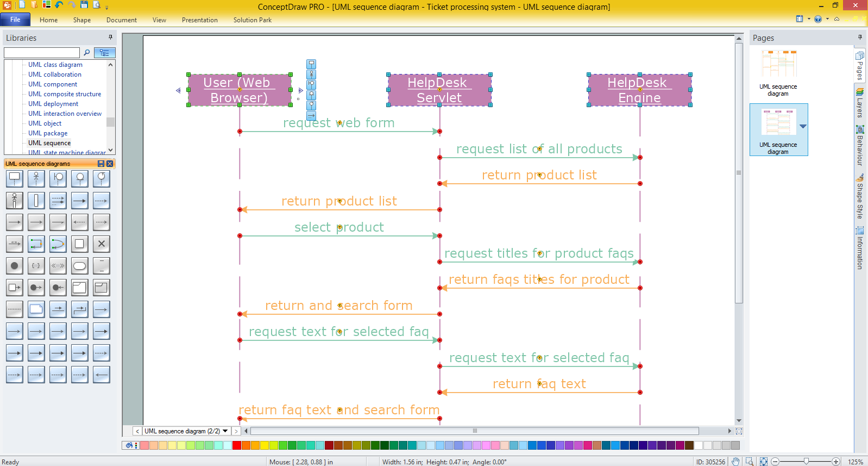The height and width of the screenshot is (466, 868).
Task: Click the library list scroll-up arrow
Action: pyautogui.click(x=111, y=65)
